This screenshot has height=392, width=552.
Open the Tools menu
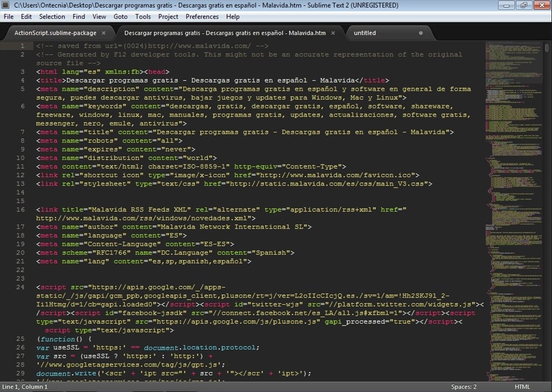pos(142,17)
